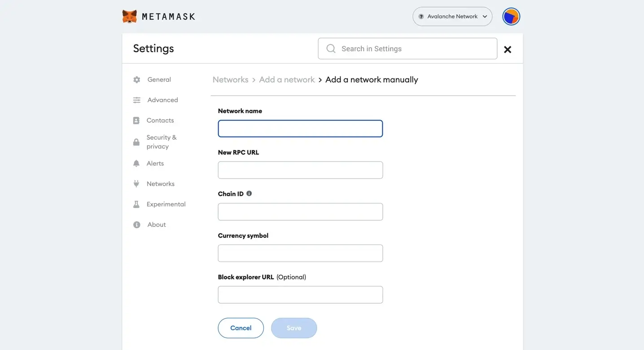Open the About settings section
Screen dimensions: 644x350
(156, 224)
